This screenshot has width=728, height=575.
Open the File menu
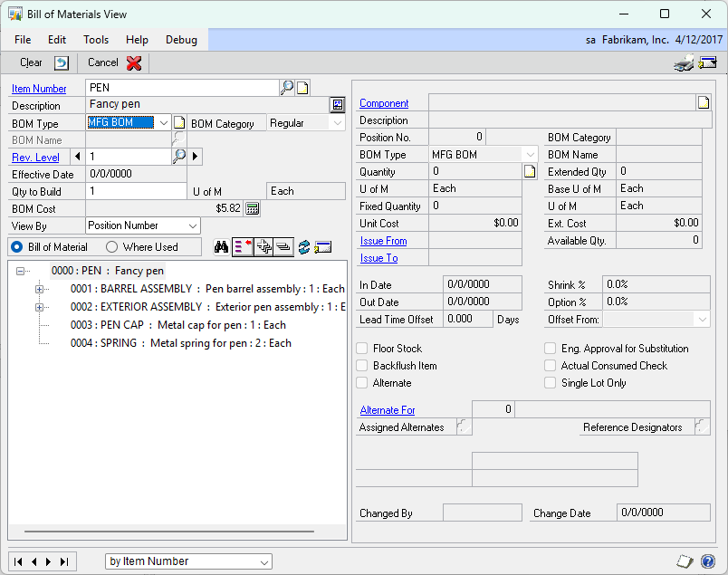[x=22, y=39]
